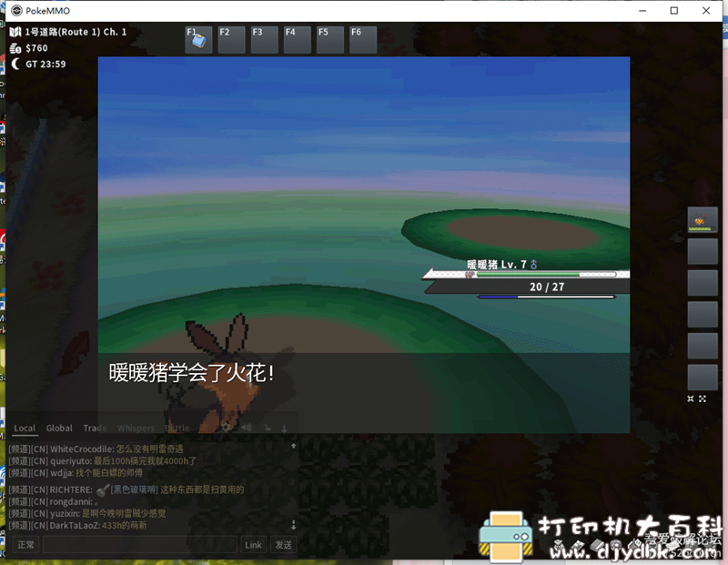728x565 pixels.
Task: Click the 20 / 27 HP value
Action: point(547,287)
